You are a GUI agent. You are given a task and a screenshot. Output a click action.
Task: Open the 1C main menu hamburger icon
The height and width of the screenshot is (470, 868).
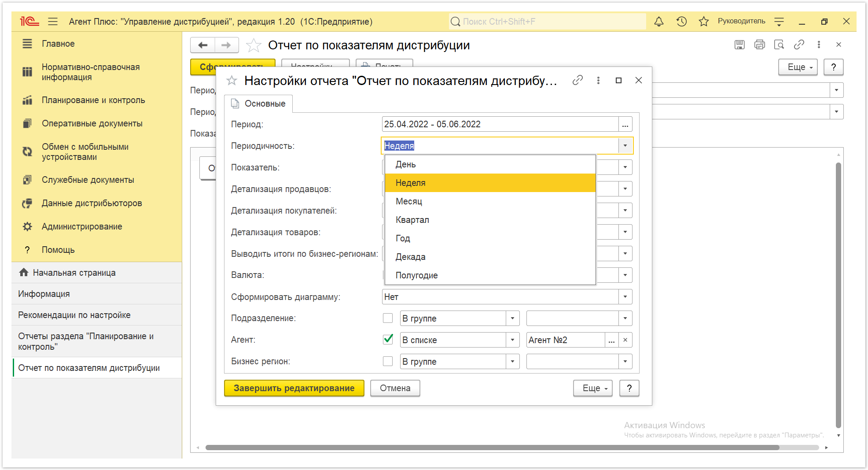(x=53, y=21)
